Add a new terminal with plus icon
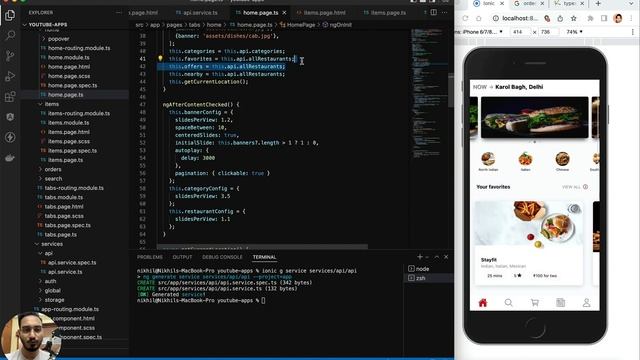This screenshot has height=360, width=640. (x=420, y=257)
